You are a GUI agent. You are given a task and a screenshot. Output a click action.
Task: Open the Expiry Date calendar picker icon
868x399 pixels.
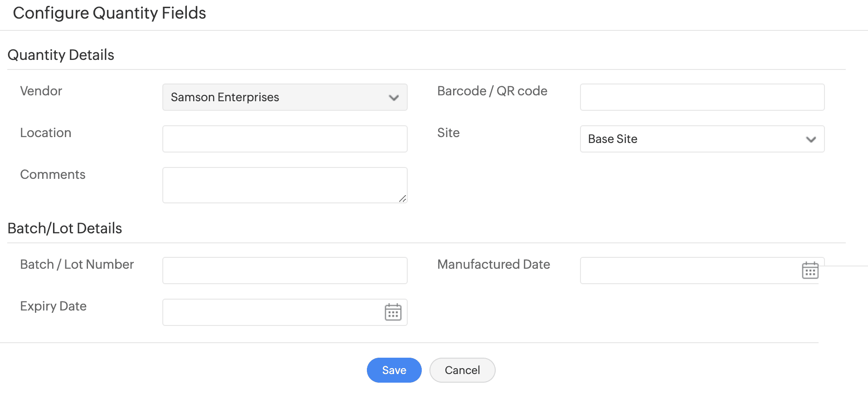[393, 312]
